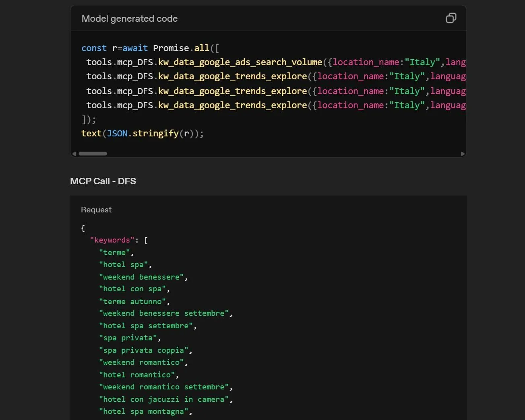The height and width of the screenshot is (420, 525).
Task: Select the "Model generated code" header text
Action: click(130, 19)
